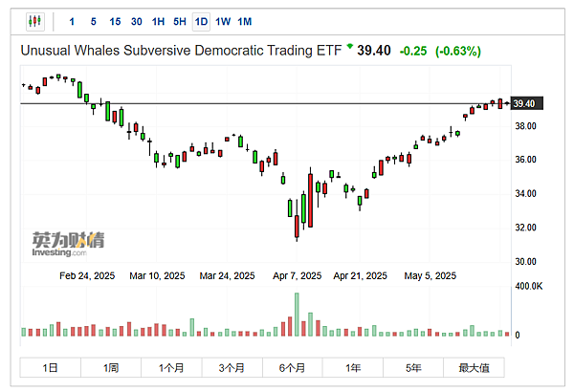The height and width of the screenshot is (392, 574).
Task: Click the 34.00 price axis label
Action: (x=525, y=194)
